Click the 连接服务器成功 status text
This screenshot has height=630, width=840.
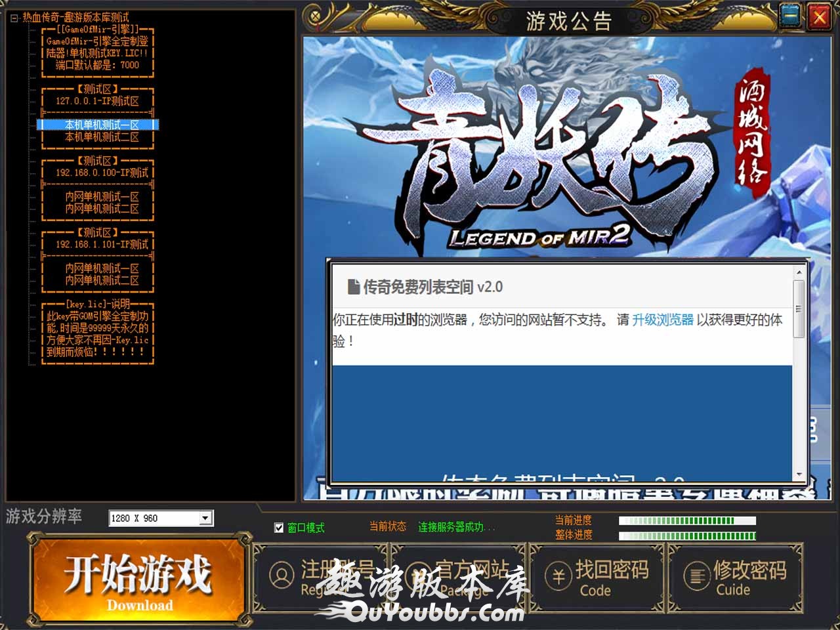point(457,527)
